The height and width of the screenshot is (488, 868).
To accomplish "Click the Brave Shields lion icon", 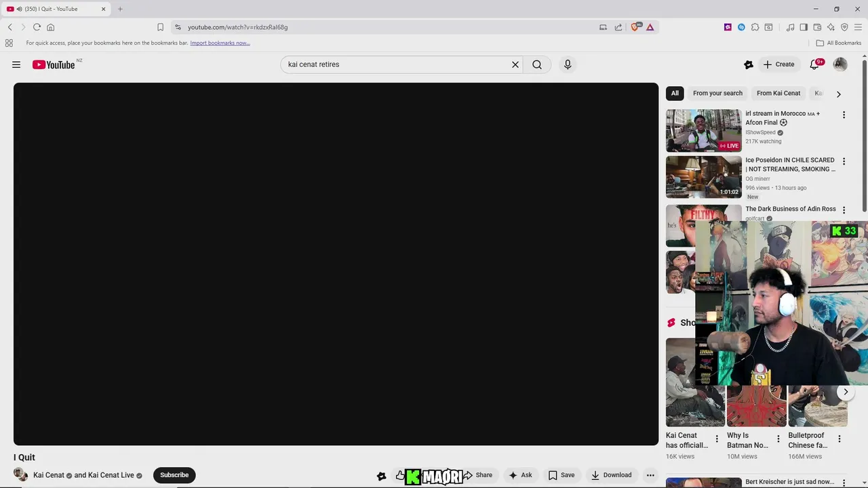I will [x=635, y=27].
